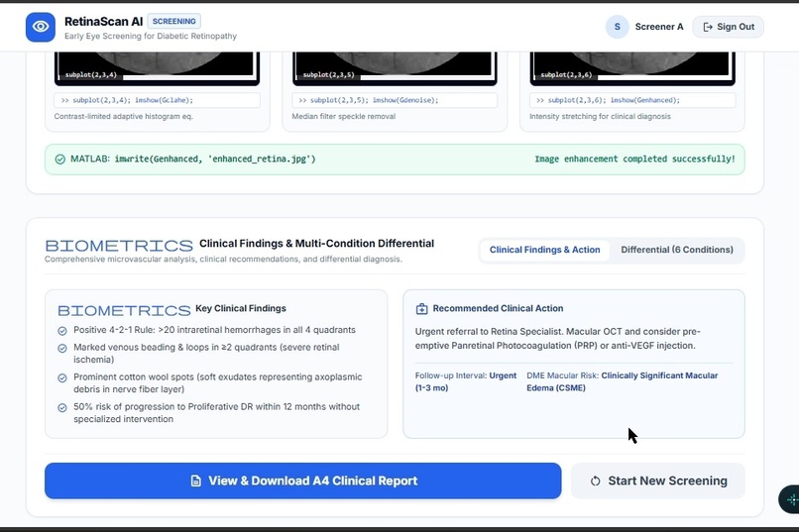Click checkmark icon beside 50% risk of progression
Screen dimensions: 799x532
pyautogui.click(x=62, y=407)
